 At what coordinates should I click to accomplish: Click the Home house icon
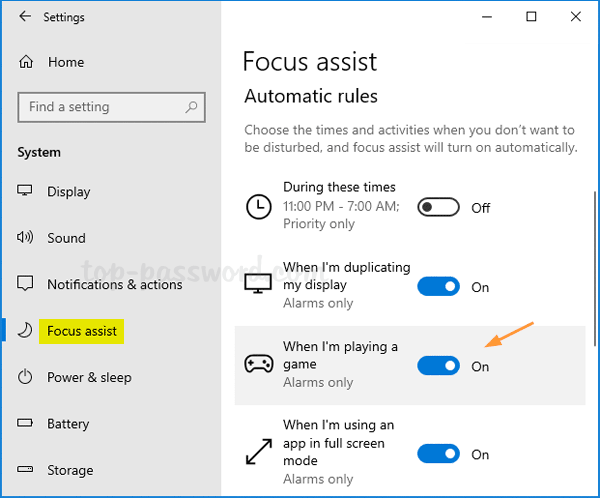[x=26, y=62]
